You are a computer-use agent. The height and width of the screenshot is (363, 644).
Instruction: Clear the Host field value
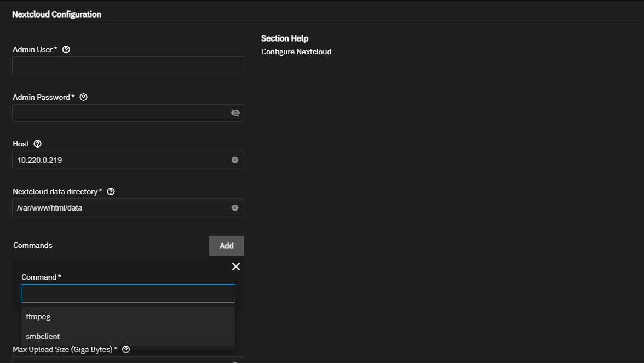click(235, 160)
